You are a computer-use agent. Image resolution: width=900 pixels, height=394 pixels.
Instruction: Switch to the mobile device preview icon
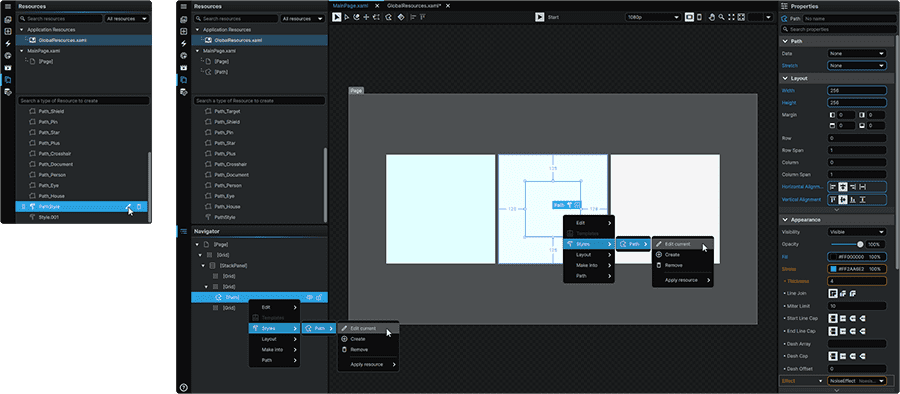click(699, 17)
